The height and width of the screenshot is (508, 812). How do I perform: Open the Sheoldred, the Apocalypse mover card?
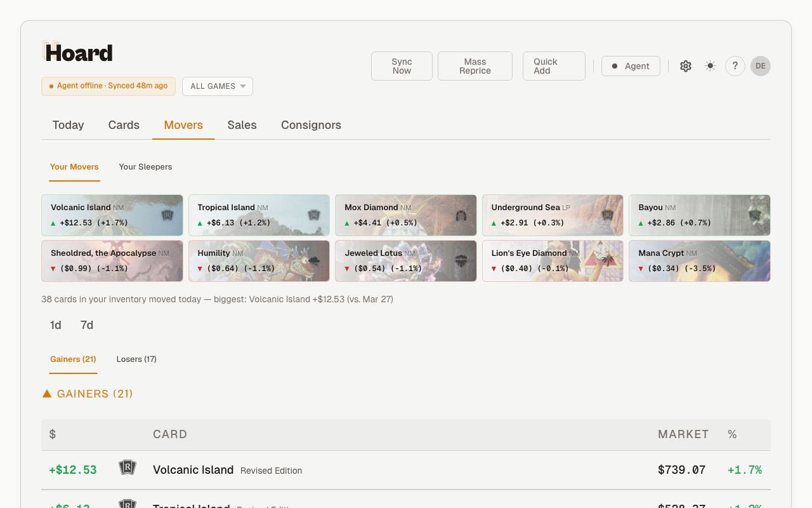(x=112, y=261)
